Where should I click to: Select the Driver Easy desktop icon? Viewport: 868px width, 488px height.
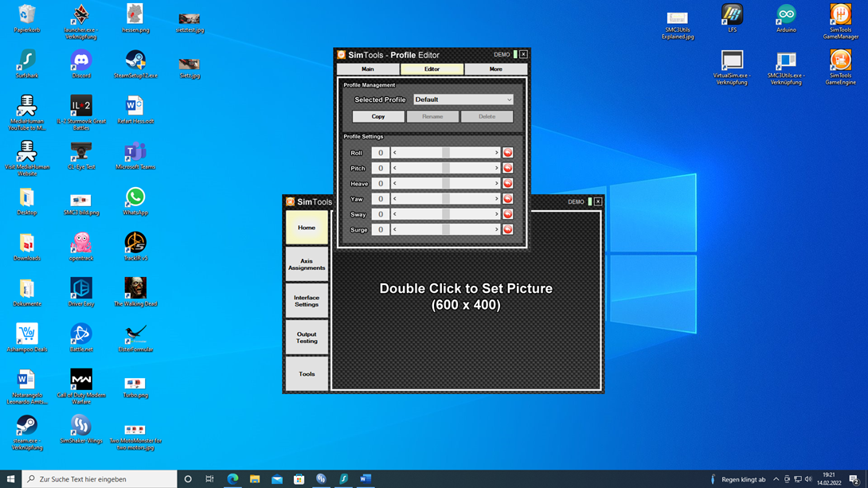80,292
